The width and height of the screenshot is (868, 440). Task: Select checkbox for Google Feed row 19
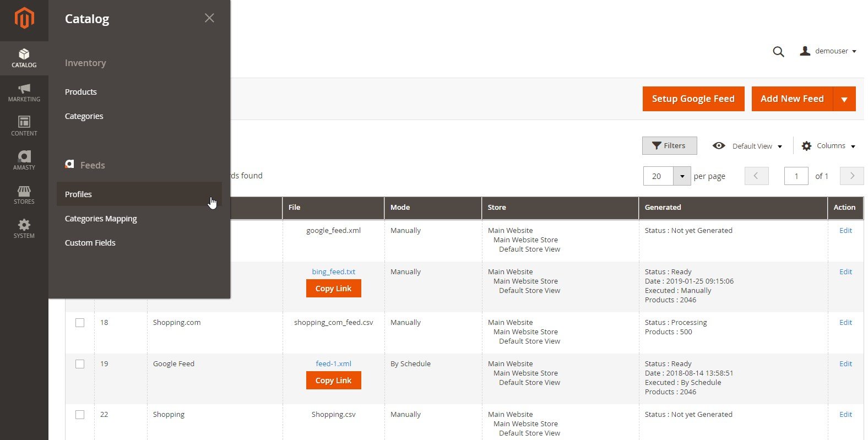click(x=80, y=364)
